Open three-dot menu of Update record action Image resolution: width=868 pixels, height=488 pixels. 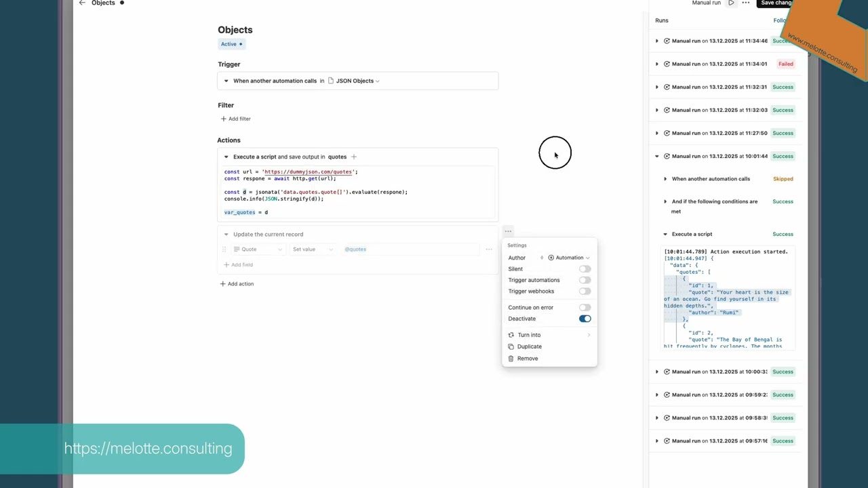(x=508, y=232)
